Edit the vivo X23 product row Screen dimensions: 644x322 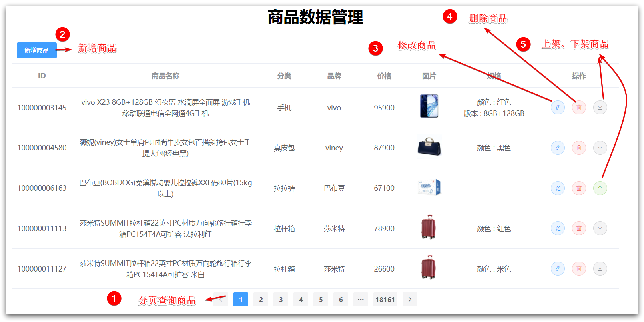click(x=558, y=107)
